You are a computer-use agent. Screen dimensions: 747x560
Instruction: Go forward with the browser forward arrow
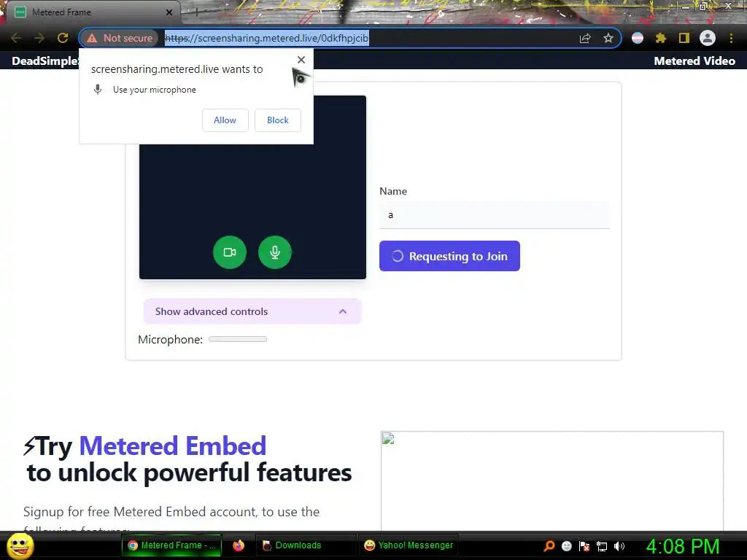(39, 38)
